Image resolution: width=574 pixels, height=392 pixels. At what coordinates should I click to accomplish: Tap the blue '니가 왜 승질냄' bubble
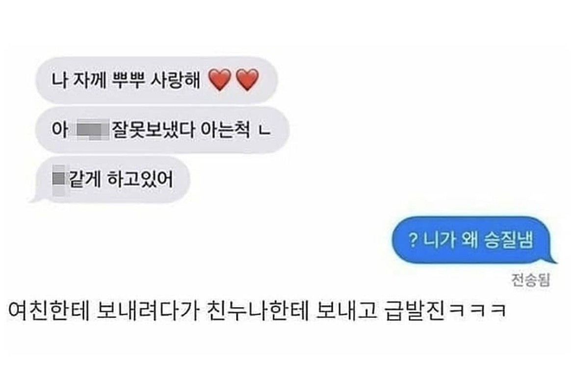tap(474, 241)
